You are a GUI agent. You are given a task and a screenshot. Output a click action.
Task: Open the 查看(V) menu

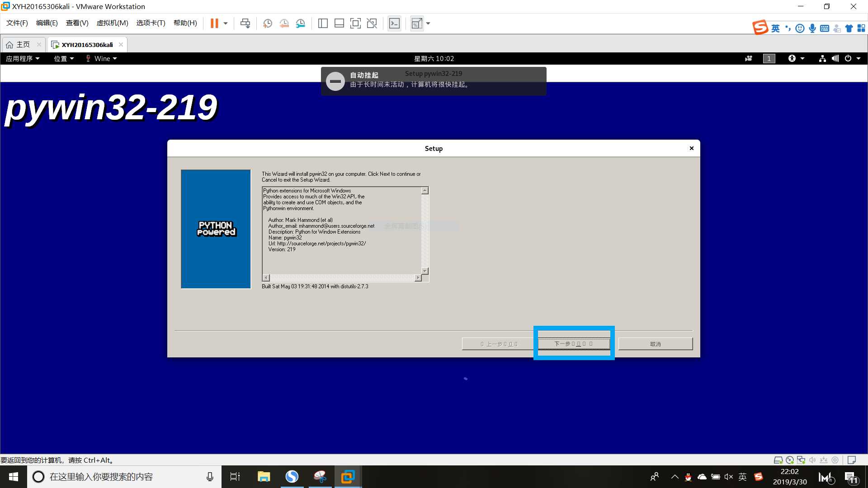77,23
